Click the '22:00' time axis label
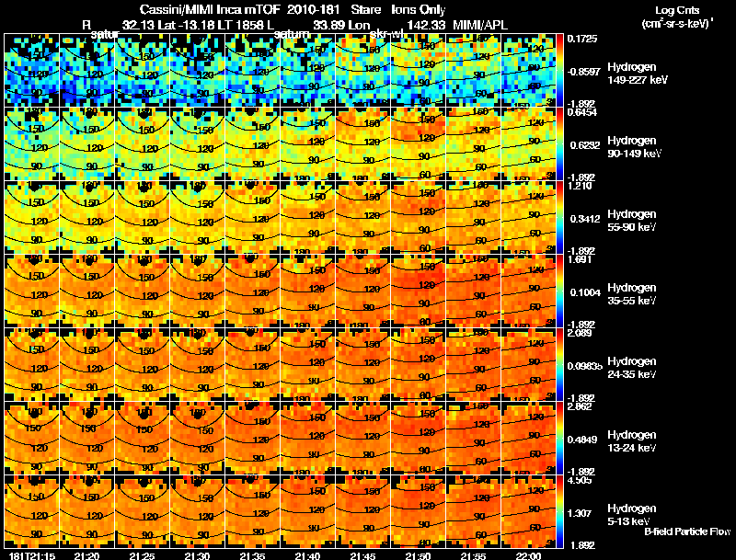 (x=528, y=555)
